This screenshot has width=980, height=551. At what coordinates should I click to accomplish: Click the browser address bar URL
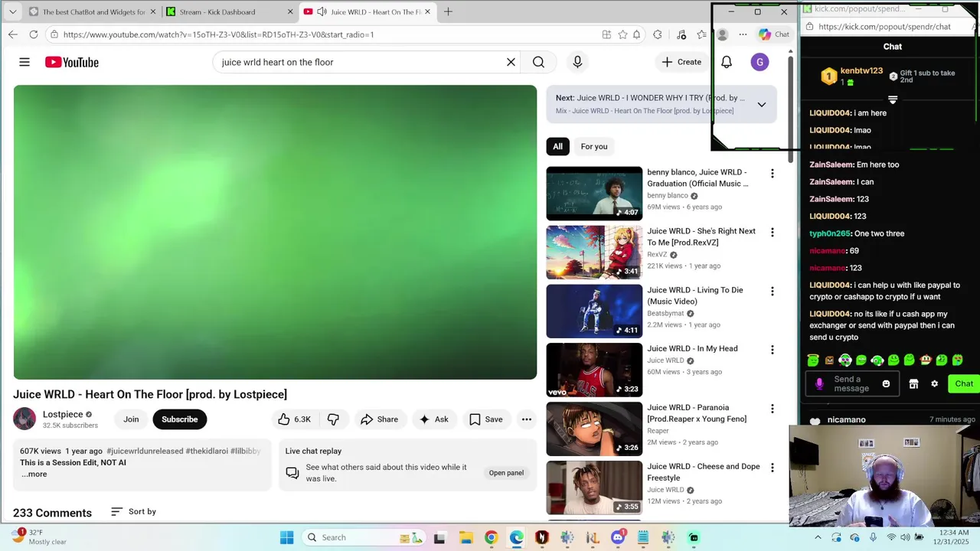coord(218,34)
